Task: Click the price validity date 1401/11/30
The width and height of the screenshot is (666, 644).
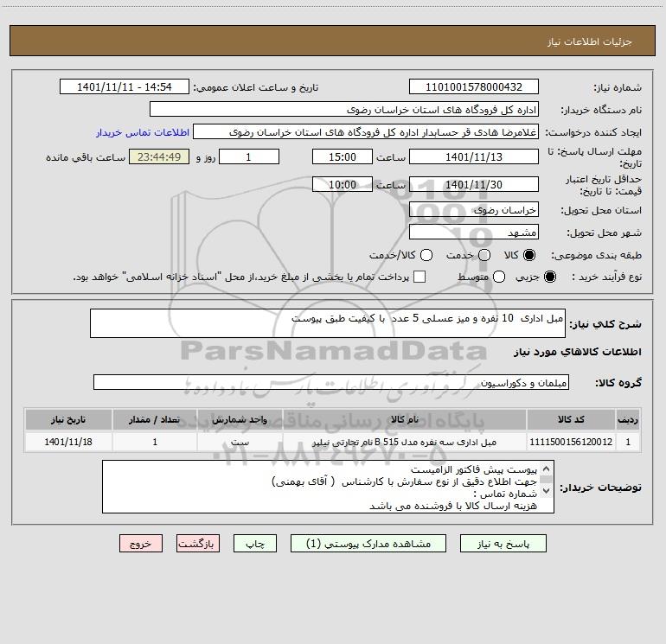Action: click(x=474, y=184)
